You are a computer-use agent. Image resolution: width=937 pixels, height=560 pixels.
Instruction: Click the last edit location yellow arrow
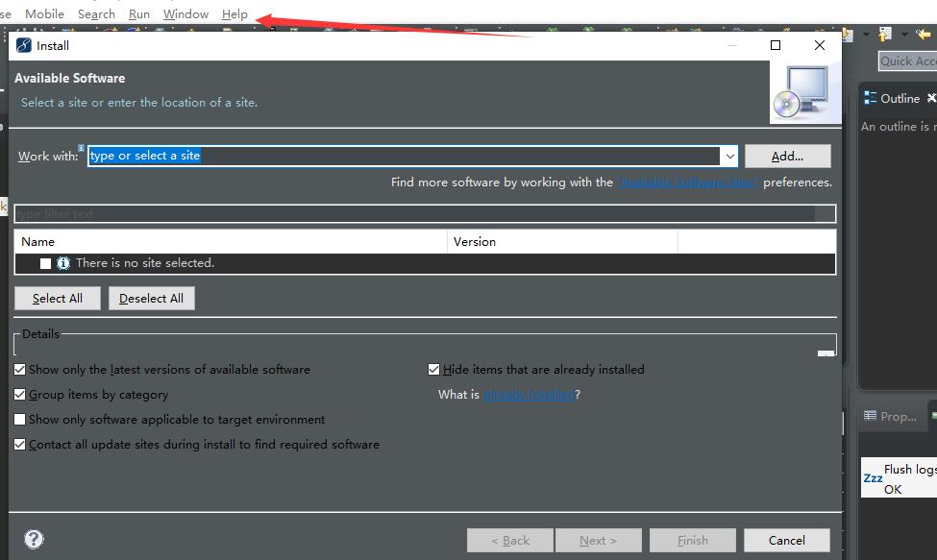pyautogui.click(x=924, y=35)
